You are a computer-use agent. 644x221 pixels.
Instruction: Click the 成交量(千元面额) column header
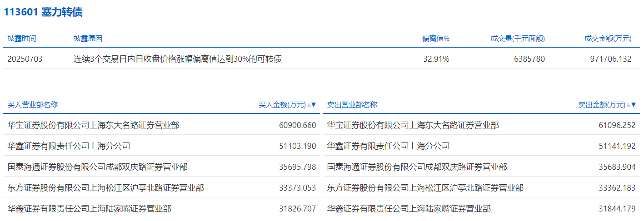[517, 39]
